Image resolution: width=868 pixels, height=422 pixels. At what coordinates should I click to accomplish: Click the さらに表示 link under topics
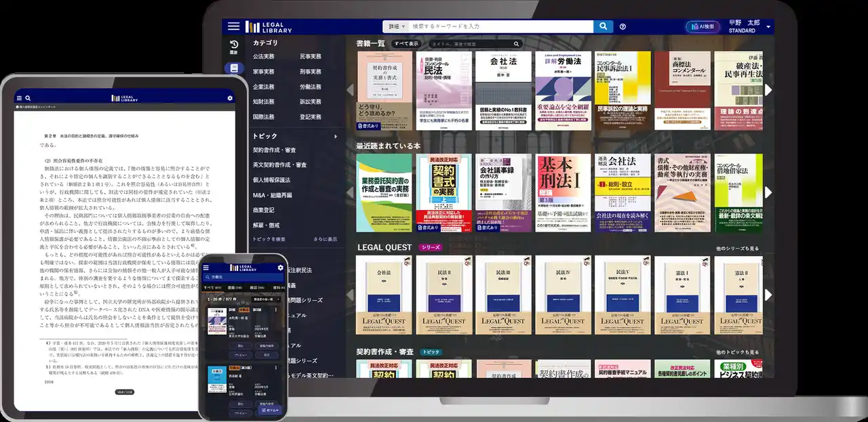[325, 239]
